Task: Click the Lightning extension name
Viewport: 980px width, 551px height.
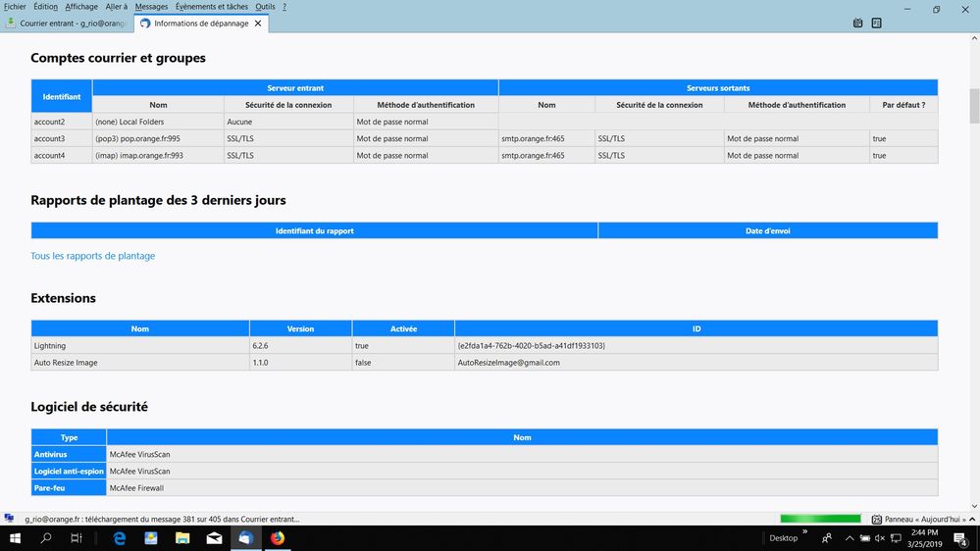Action: click(x=50, y=345)
